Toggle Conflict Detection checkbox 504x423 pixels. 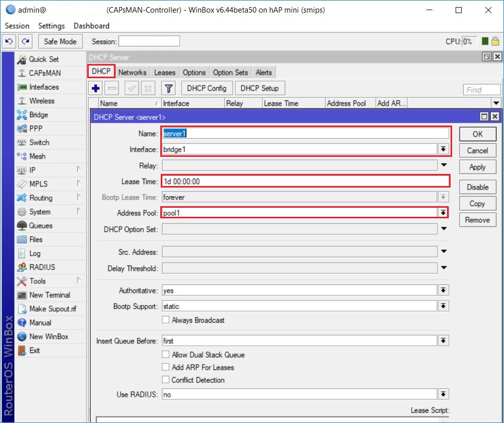tap(165, 380)
